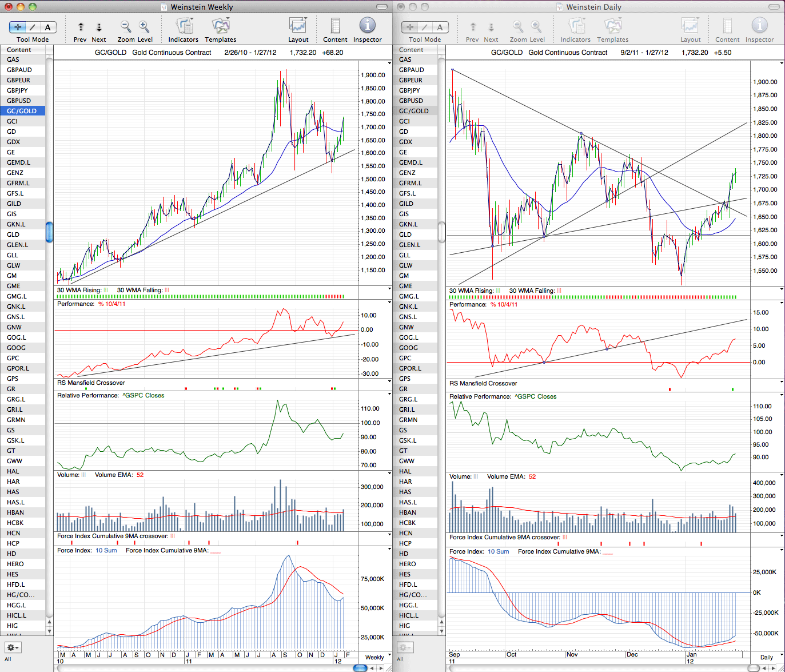785x672 pixels.
Task: Toggle Content sidebar in Weinstein Daily
Action: [x=727, y=26]
